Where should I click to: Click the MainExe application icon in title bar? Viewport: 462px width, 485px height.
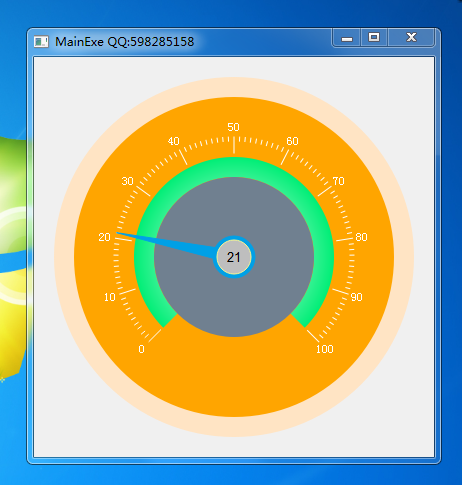pos(41,42)
